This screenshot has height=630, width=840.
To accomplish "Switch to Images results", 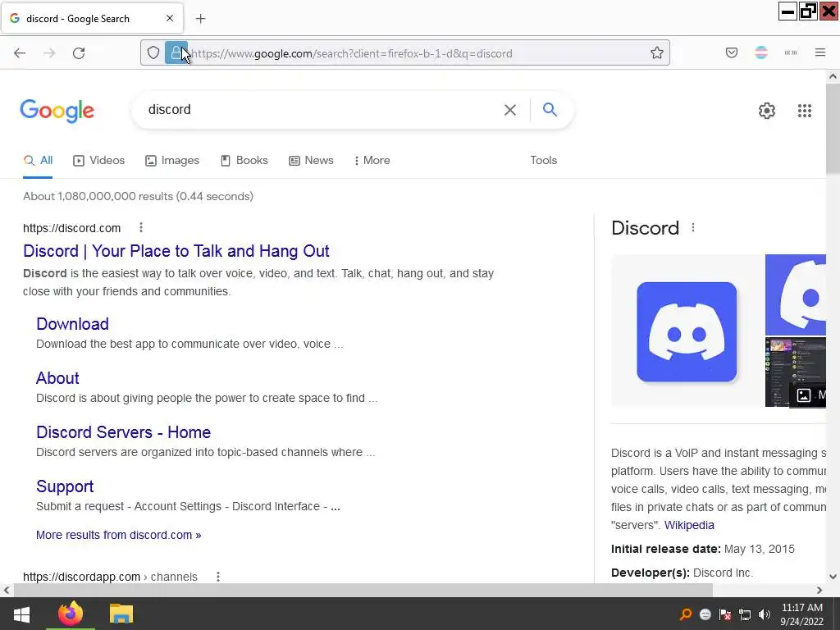I will point(172,160).
